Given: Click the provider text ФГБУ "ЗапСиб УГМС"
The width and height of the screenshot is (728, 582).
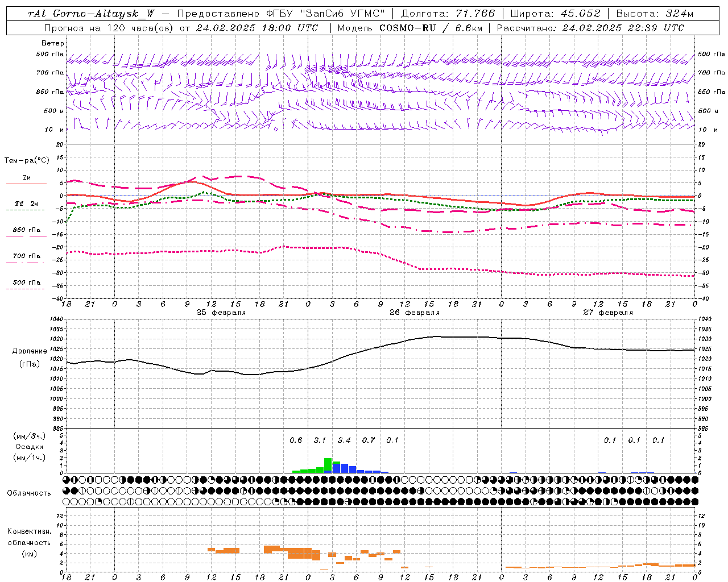Looking at the screenshot, I should (326, 14).
